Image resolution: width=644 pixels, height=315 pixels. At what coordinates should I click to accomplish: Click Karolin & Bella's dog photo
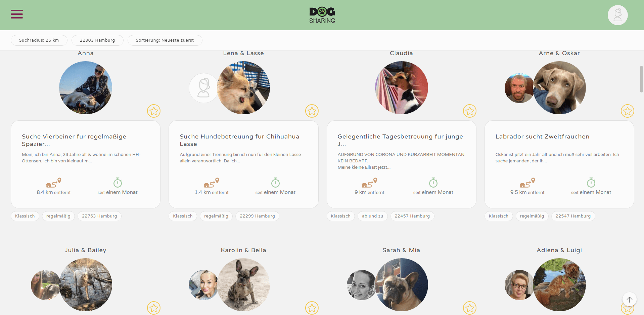click(x=243, y=285)
